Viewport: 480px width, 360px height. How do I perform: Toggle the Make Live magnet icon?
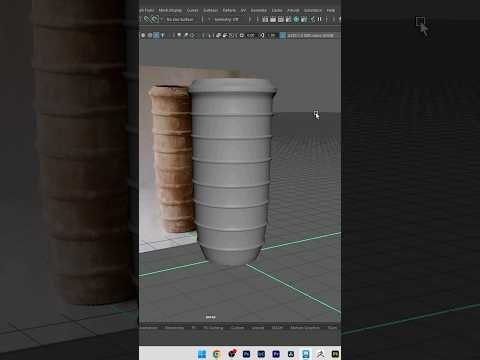point(155,19)
